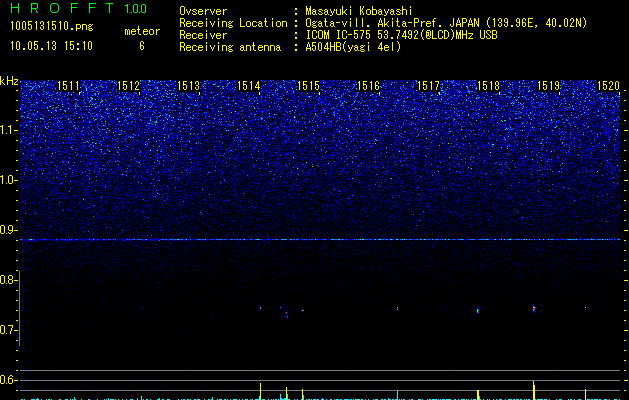Click the 1515 time marker

(x=308, y=85)
